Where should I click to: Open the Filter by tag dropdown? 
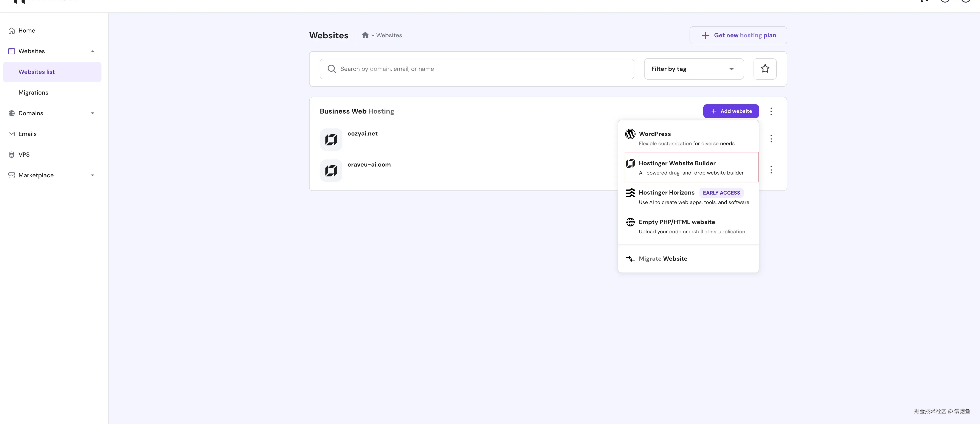click(693, 69)
